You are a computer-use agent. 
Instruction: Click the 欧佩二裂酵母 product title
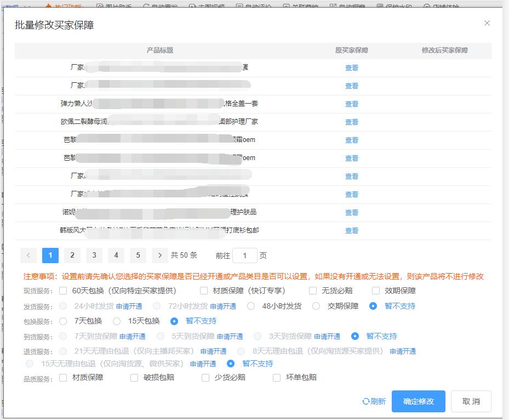tap(159, 122)
